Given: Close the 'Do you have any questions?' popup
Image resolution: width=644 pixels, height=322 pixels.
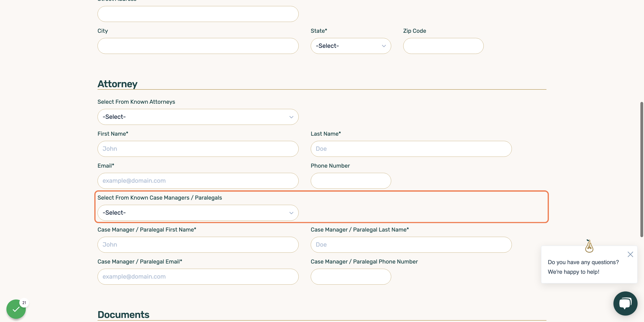Looking at the screenshot, I should [x=630, y=254].
